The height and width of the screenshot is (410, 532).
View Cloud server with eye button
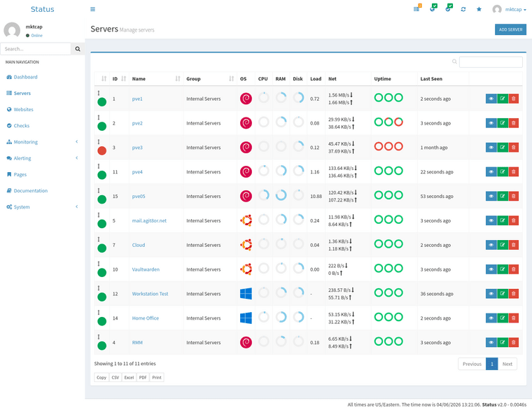(x=491, y=245)
